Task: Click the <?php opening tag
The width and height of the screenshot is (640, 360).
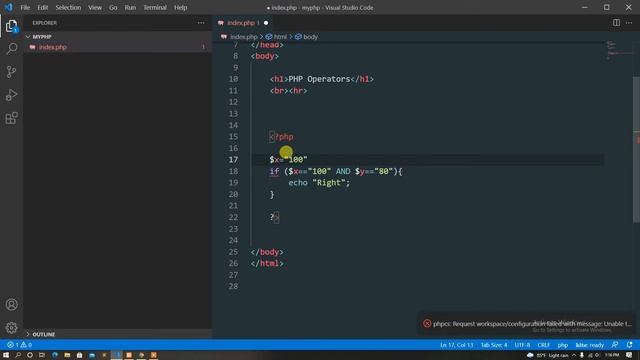Action: pos(281,137)
